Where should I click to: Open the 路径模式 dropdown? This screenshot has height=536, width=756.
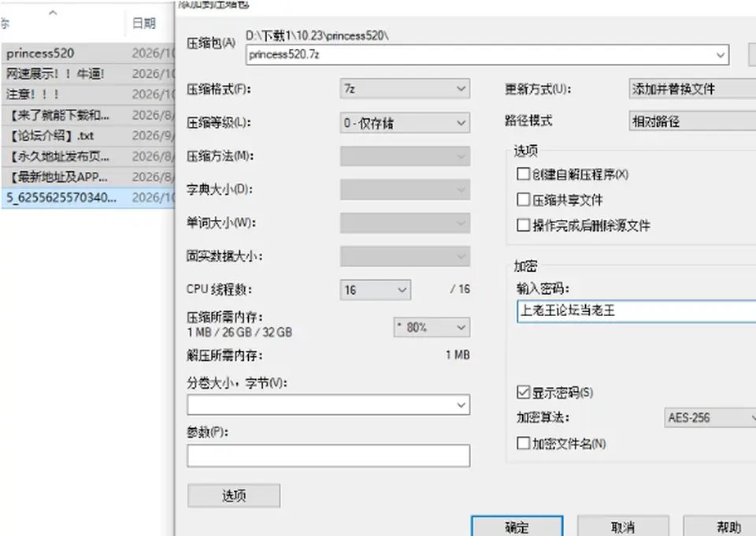[692, 121]
